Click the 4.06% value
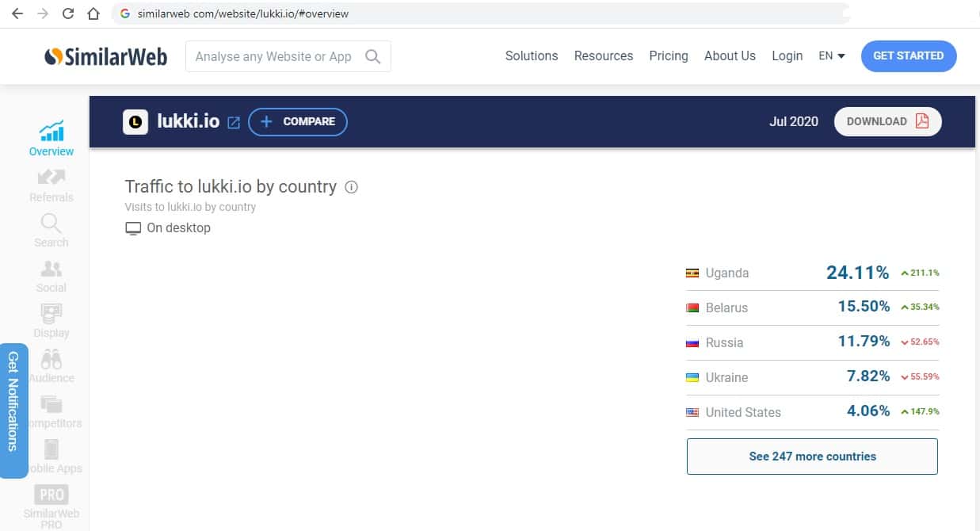The height and width of the screenshot is (531, 980). pyautogui.click(x=868, y=411)
